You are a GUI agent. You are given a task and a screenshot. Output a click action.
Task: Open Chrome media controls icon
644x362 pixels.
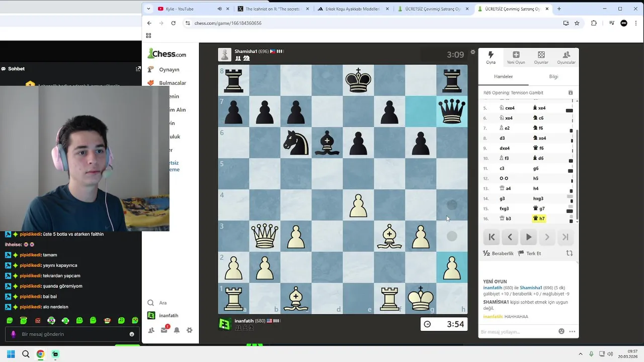pyautogui.click(x=611, y=23)
